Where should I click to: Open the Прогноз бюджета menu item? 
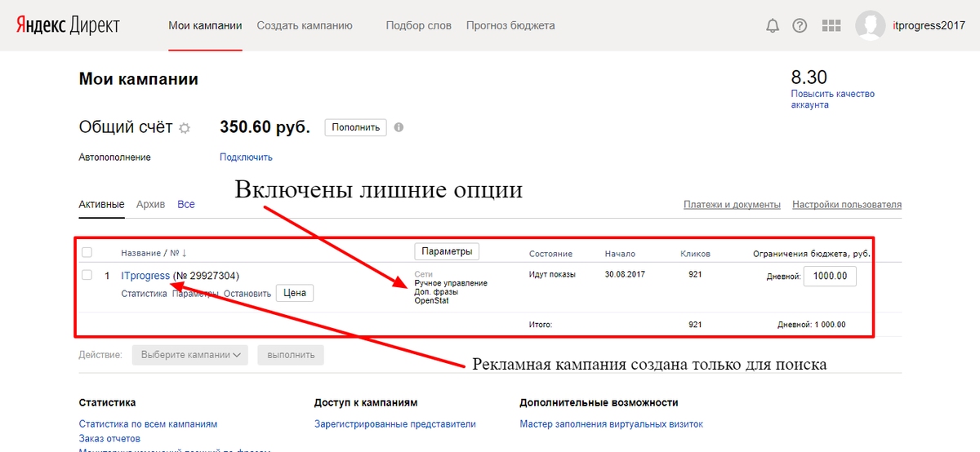[x=510, y=25]
